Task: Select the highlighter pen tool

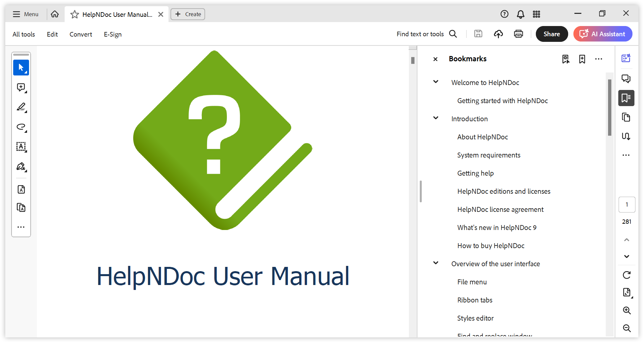Action: click(21, 107)
